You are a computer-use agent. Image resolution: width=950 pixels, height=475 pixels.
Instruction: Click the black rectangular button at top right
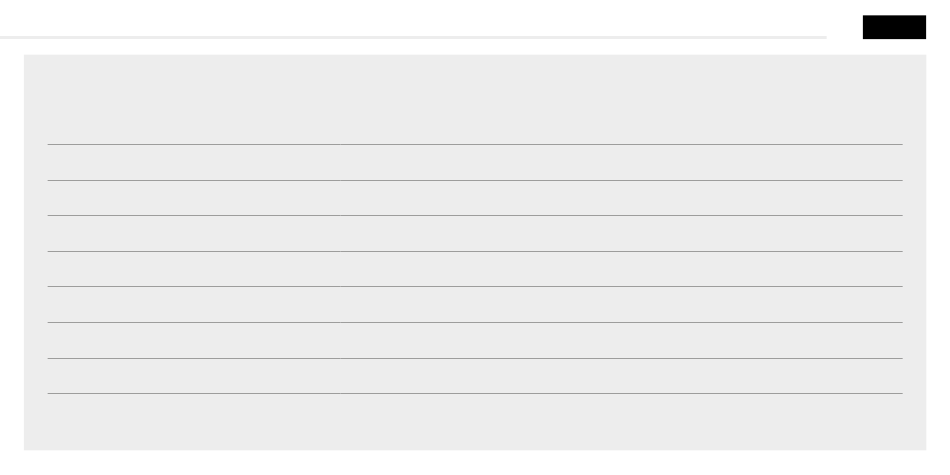pos(894,28)
